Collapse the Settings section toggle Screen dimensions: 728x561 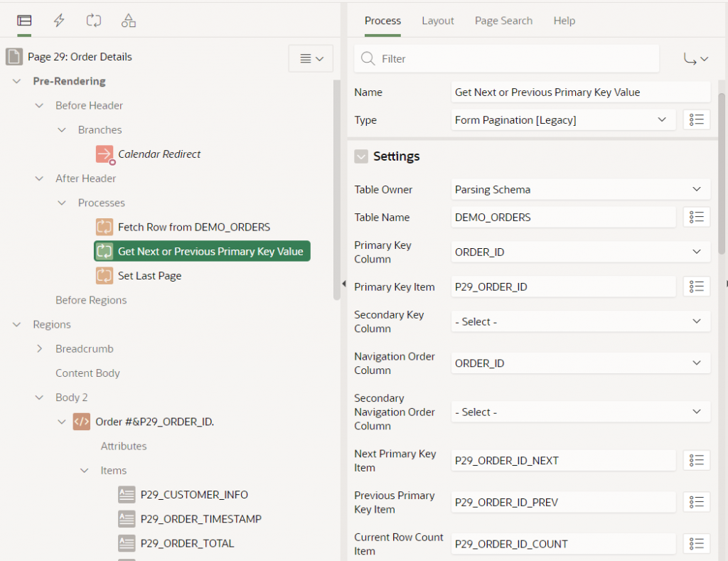pos(361,156)
